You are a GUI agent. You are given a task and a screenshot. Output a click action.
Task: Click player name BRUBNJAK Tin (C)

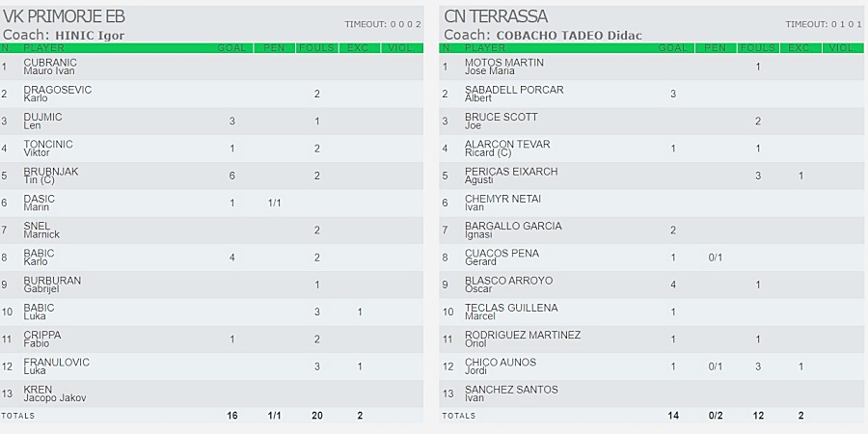pos(51,176)
